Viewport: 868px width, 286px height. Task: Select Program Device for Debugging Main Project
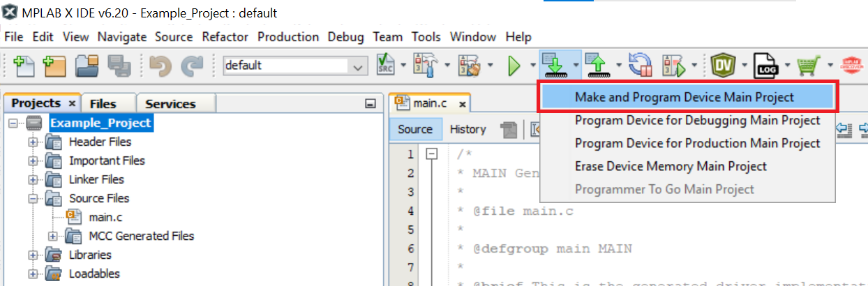tap(687, 121)
